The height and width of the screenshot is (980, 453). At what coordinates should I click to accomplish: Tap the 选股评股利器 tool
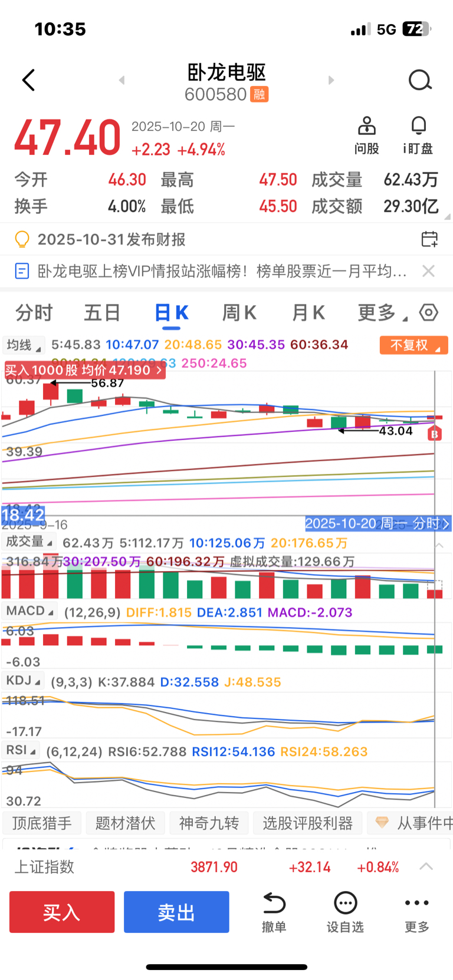[x=307, y=823]
